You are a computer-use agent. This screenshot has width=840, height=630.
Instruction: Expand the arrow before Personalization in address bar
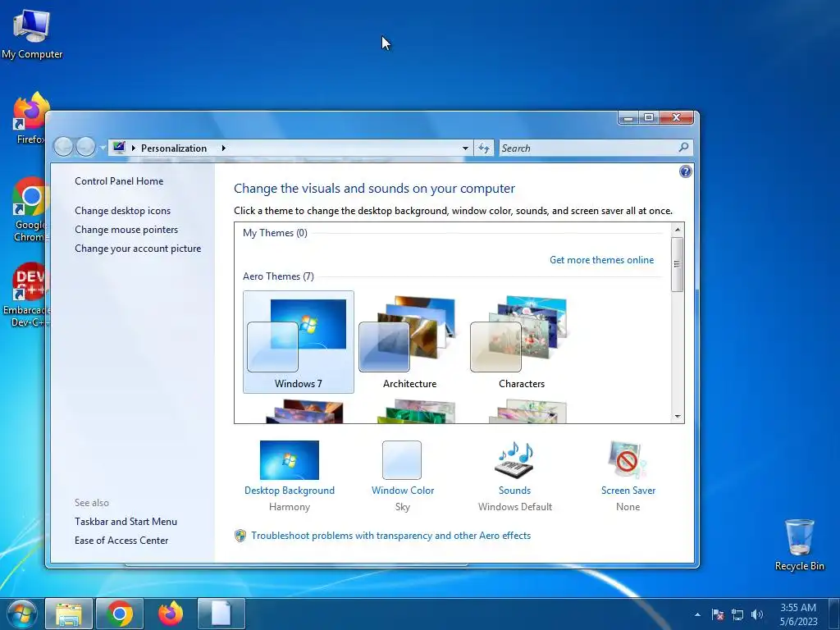[134, 148]
